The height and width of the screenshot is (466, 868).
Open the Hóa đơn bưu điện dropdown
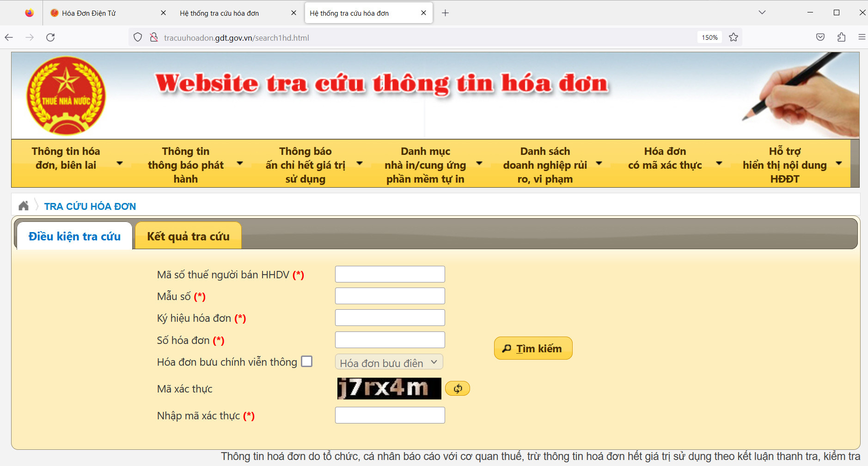pos(389,362)
